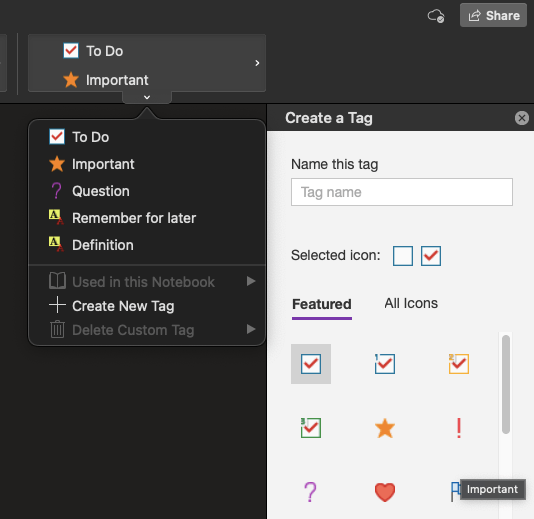Choose Remember for later tag
The width and height of the screenshot is (534, 519).
click(x=147, y=218)
